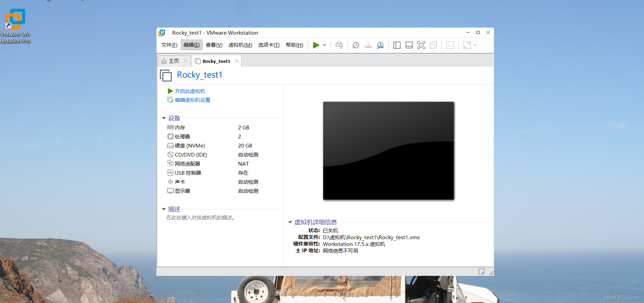This screenshot has height=303, width=644.
Task: Collapse the 描述 section
Action: click(x=164, y=209)
